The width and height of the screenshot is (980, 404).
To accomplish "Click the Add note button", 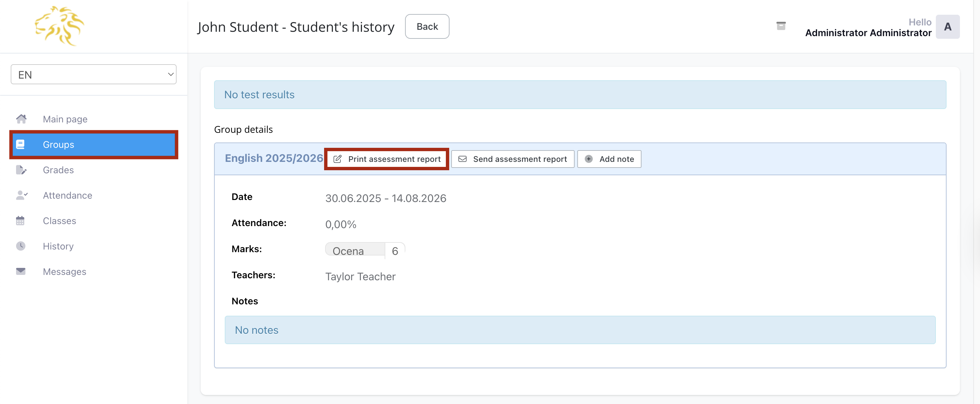I will (609, 159).
